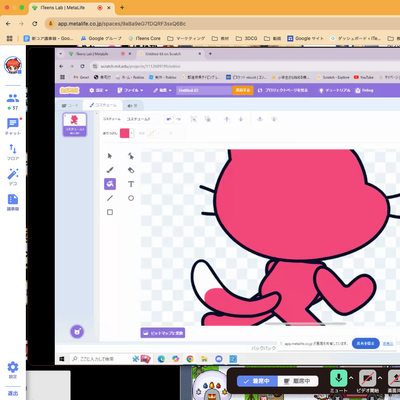Click the outline color swatch with slash

pyautogui.click(x=151, y=133)
